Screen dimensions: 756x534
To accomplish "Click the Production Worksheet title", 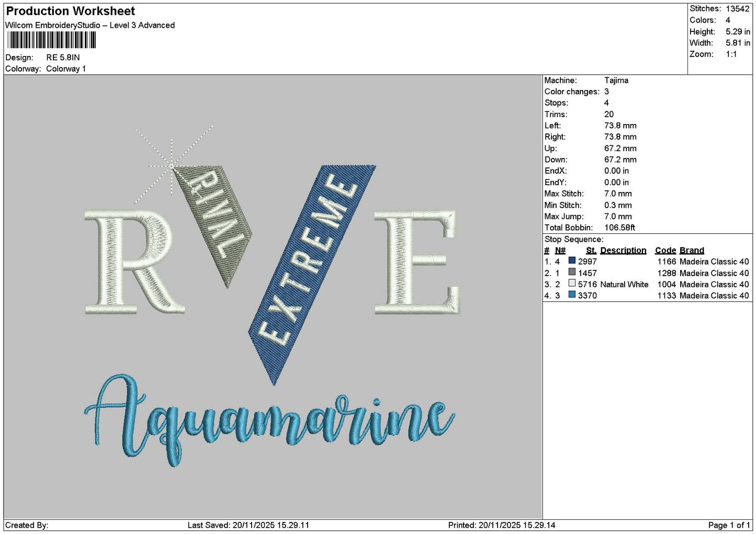I will tap(70, 11).
